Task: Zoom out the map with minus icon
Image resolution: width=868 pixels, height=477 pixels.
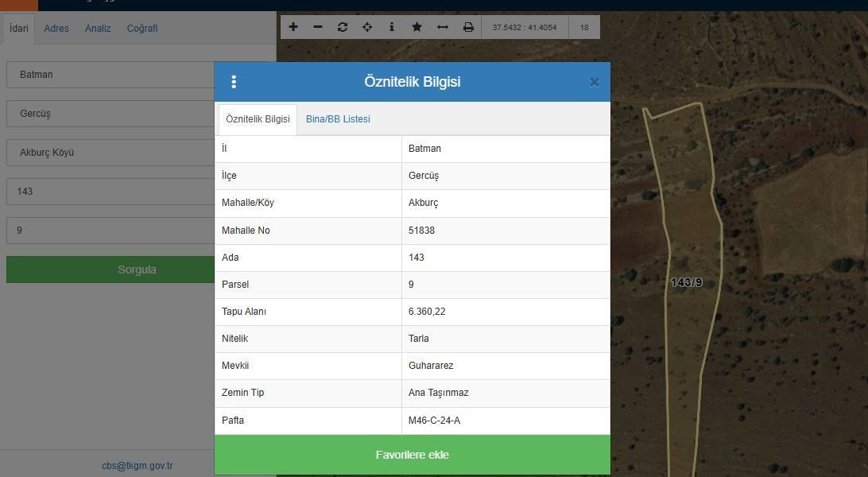Action: coord(318,27)
